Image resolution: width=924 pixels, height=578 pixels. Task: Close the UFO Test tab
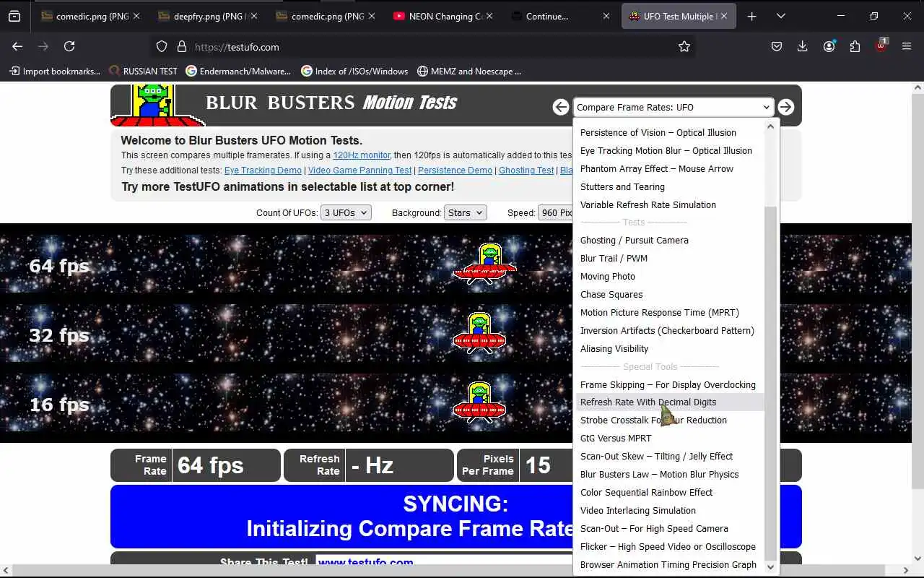click(x=724, y=16)
